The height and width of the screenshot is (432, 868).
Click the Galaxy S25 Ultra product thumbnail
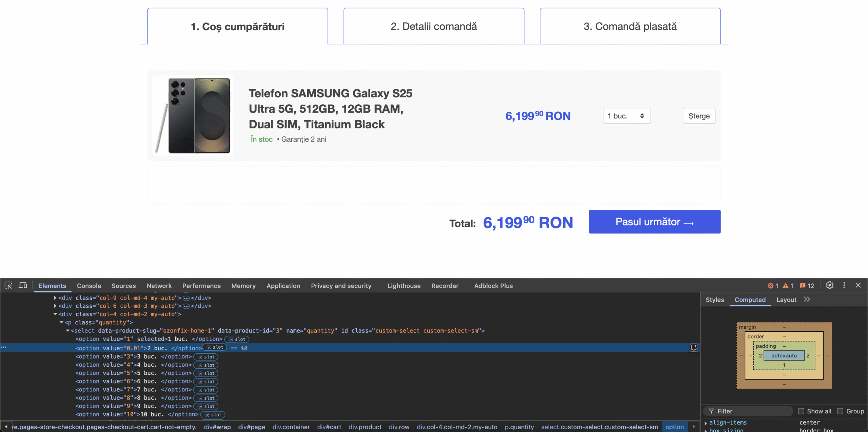point(193,116)
